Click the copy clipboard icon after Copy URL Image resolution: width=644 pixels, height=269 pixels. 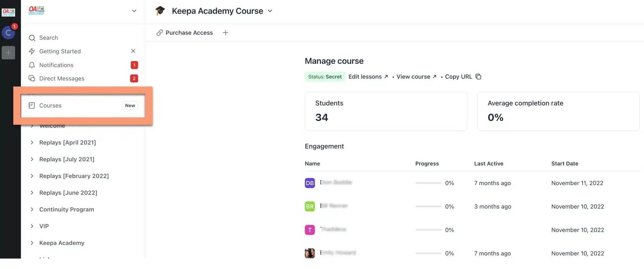coord(478,77)
